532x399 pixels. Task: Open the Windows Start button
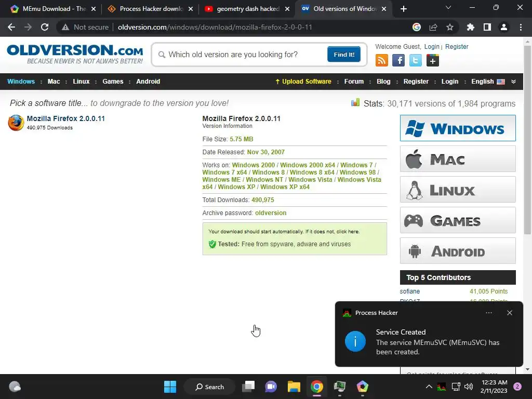[x=170, y=387]
